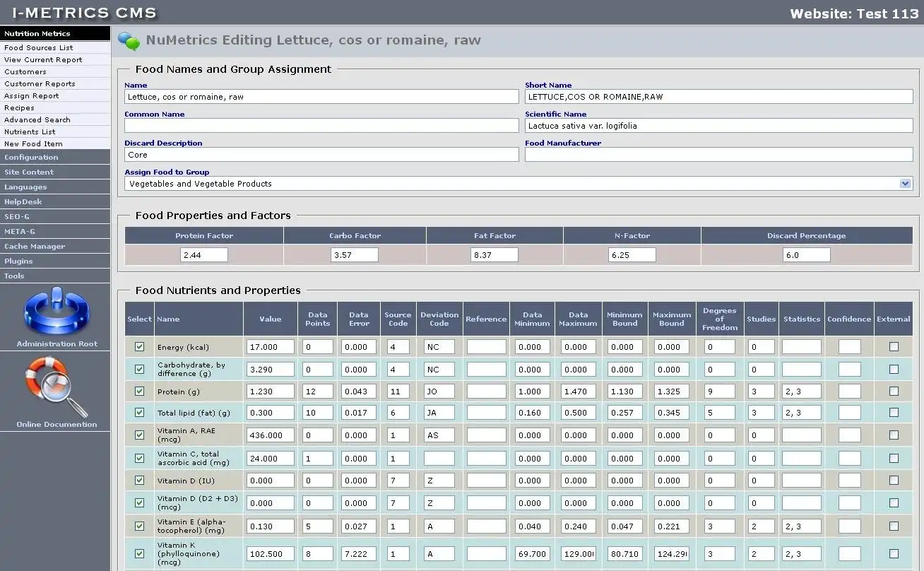The height and width of the screenshot is (571, 924).
Task: Click the Administration Root power icon
Action: pos(57,311)
